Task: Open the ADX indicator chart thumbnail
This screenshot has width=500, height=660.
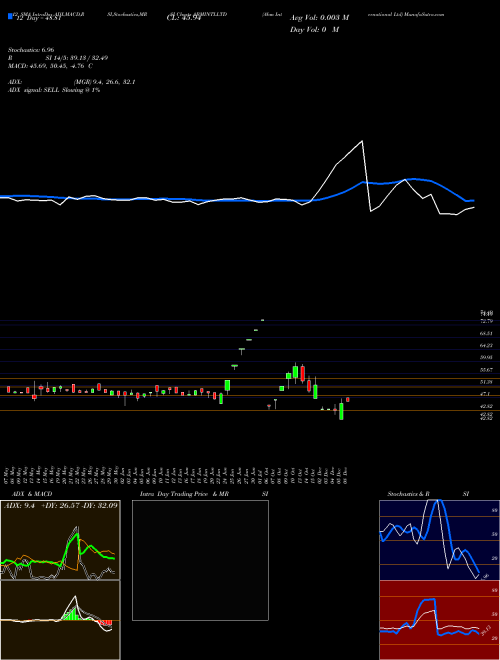Action: (60, 540)
